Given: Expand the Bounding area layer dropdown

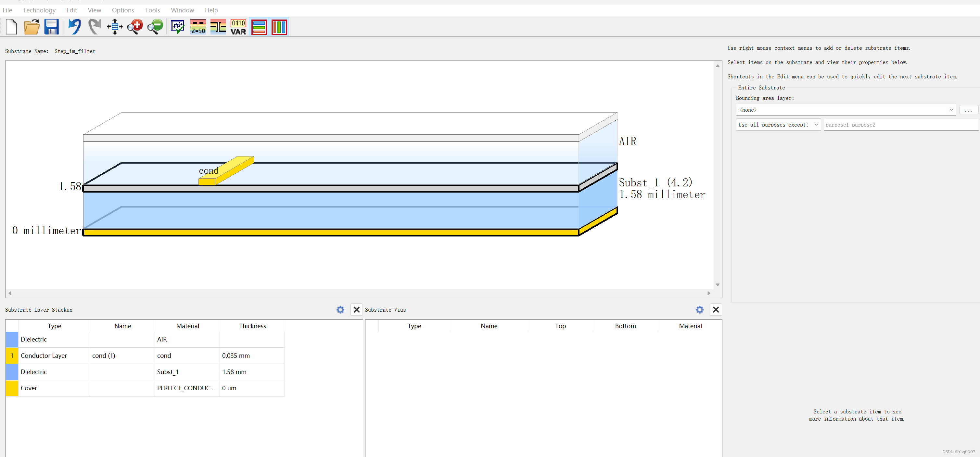Looking at the screenshot, I should pos(951,110).
